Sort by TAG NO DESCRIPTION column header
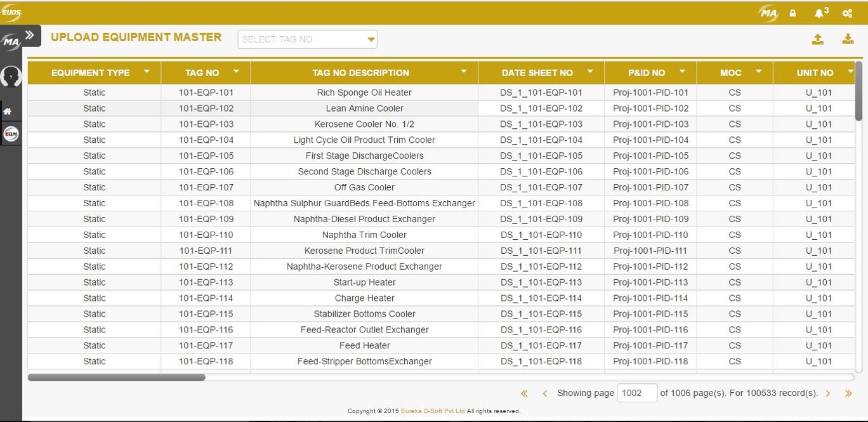The height and width of the screenshot is (422, 868). coord(361,73)
